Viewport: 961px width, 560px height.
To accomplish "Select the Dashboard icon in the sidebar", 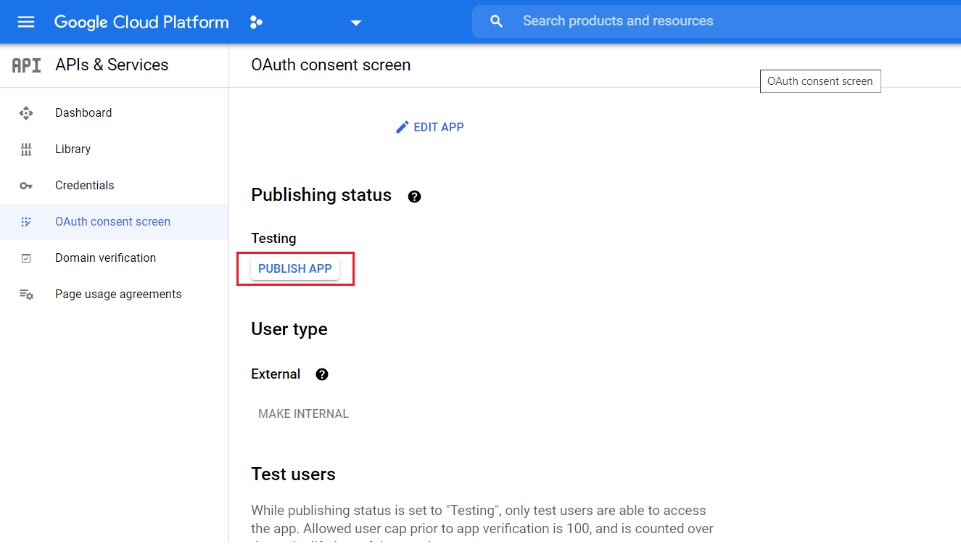I will point(26,112).
